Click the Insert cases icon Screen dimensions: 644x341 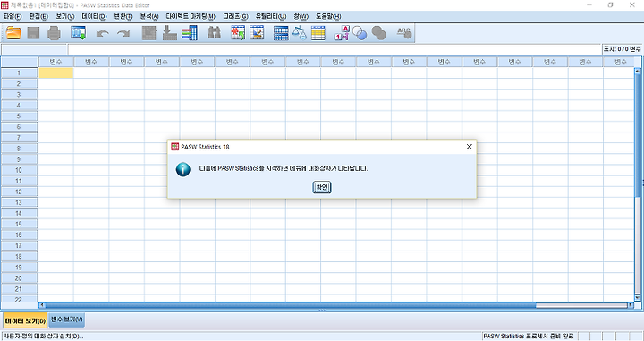coord(238,33)
